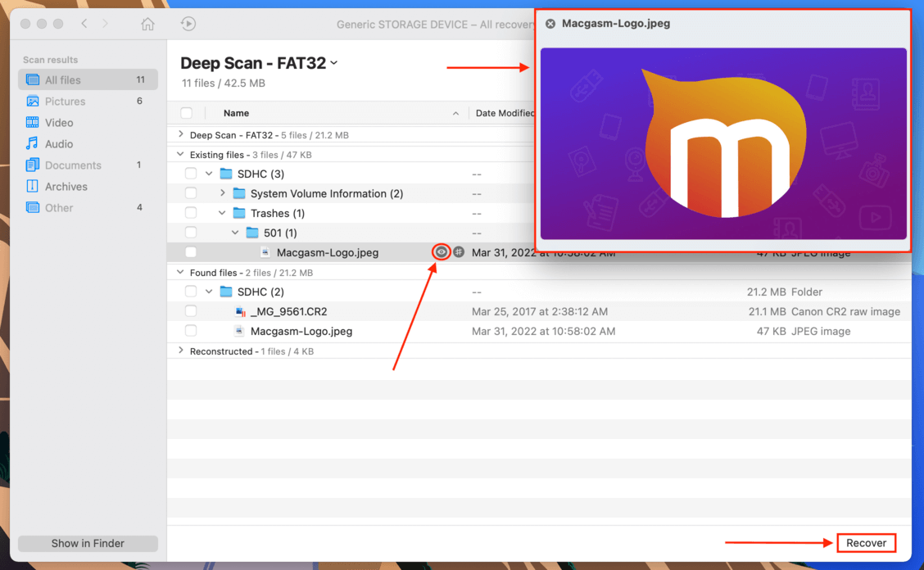This screenshot has height=570, width=924.
Task: Click the eye preview icon for Macgasm-Logo.jpeg
Action: (441, 252)
